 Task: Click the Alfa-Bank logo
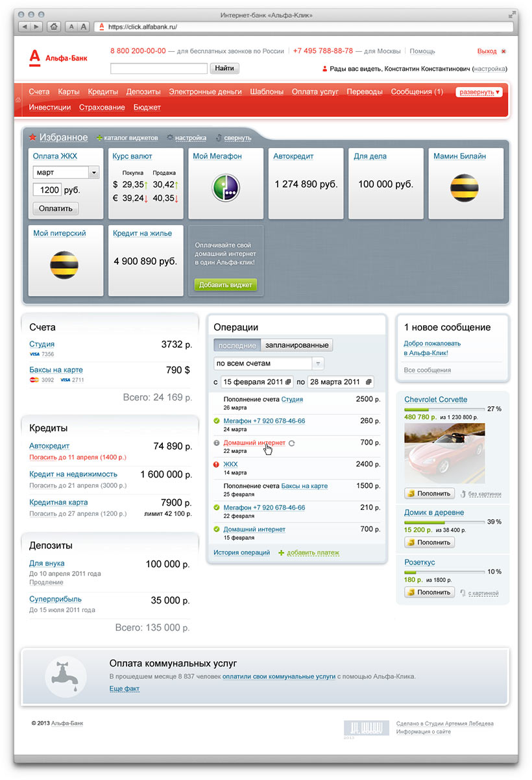tap(58, 58)
